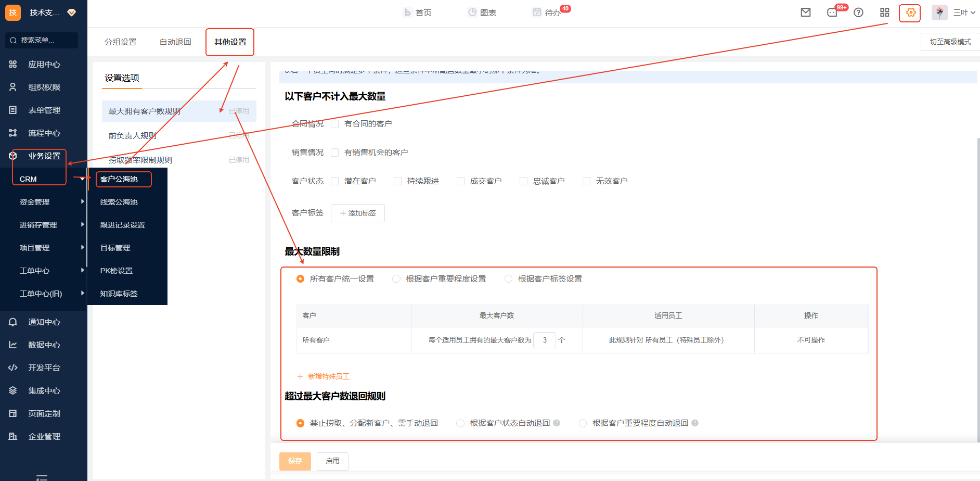The width and height of the screenshot is (980, 481).
Task: Open 页面定制 layout icon
Action: pyautogui.click(x=13, y=413)
